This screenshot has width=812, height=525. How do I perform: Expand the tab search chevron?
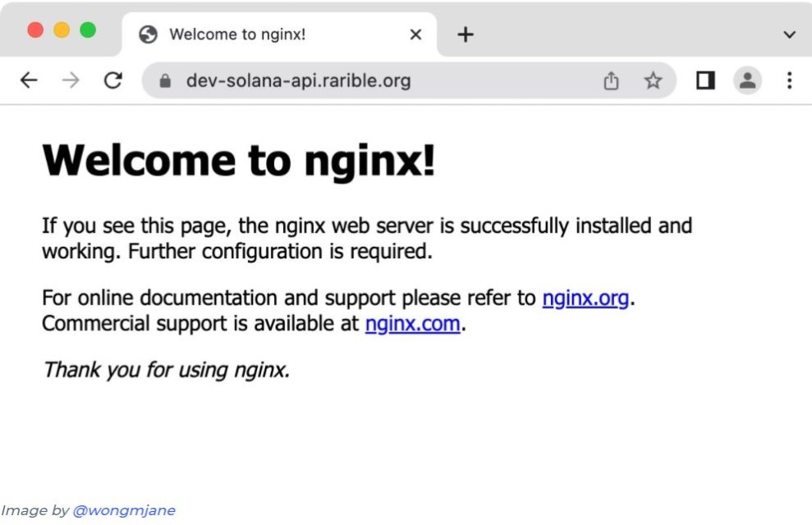789,34
